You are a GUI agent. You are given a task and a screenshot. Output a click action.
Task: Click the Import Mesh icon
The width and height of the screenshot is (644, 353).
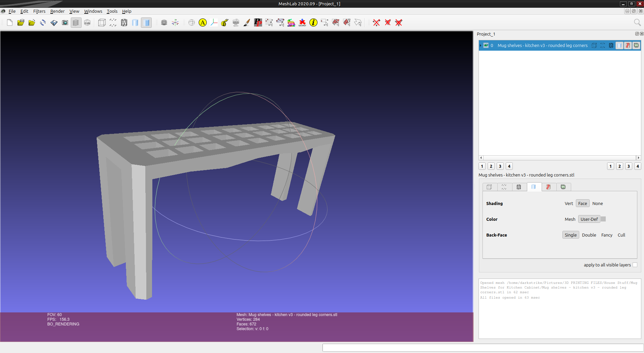tap(32, 22)
